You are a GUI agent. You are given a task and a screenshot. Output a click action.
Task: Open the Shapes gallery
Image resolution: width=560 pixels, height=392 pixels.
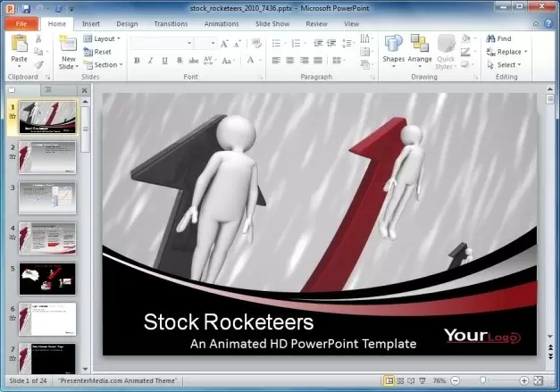(x=393, y=49)
